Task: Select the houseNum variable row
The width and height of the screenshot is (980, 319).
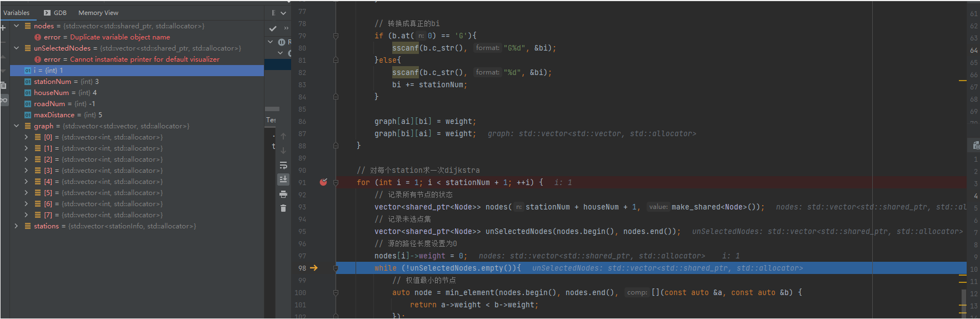Action: point(137,93)
